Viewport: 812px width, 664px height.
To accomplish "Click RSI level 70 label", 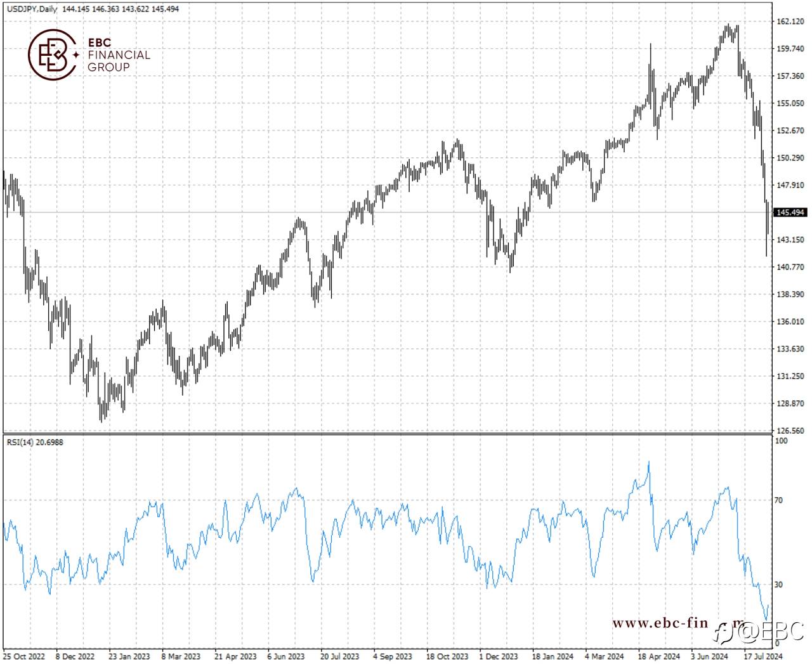I will coord(780,500).
